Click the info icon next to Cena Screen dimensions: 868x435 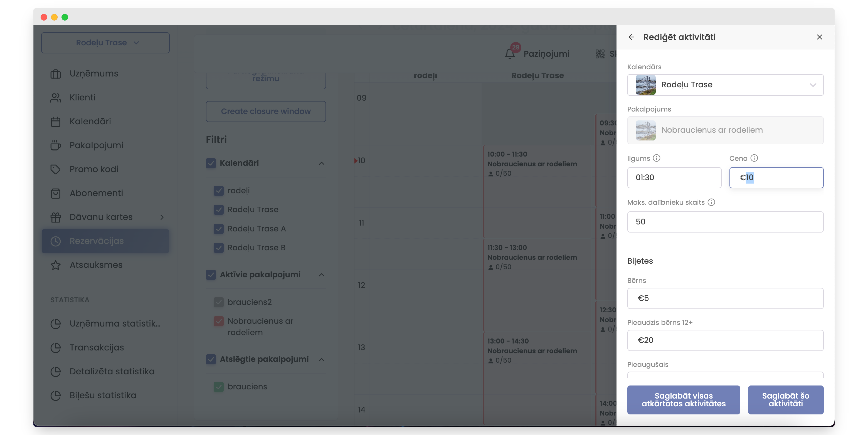tap(754, 158)
